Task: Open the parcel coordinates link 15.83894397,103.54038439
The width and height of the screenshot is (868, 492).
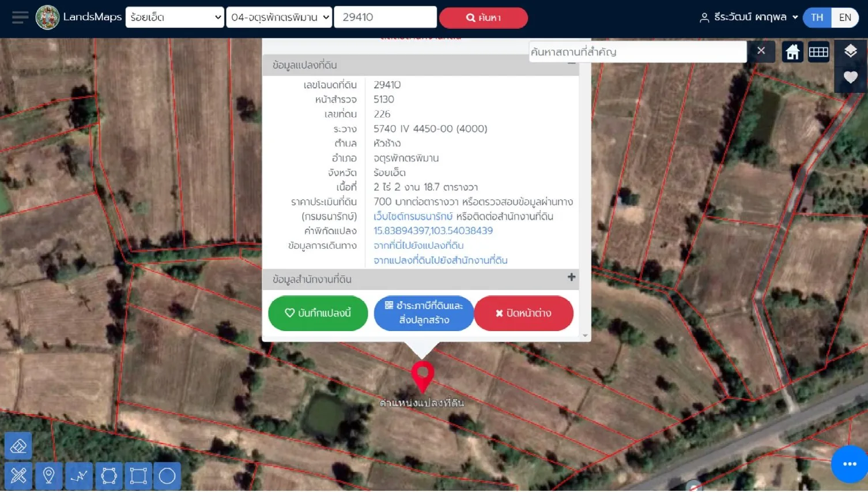Action: [433, 231]
